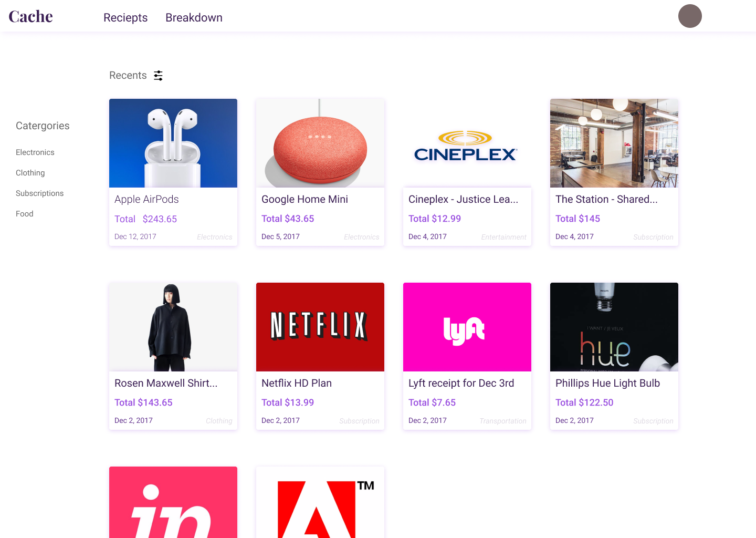Filter by Electronics category

click(x=35, y=152)
